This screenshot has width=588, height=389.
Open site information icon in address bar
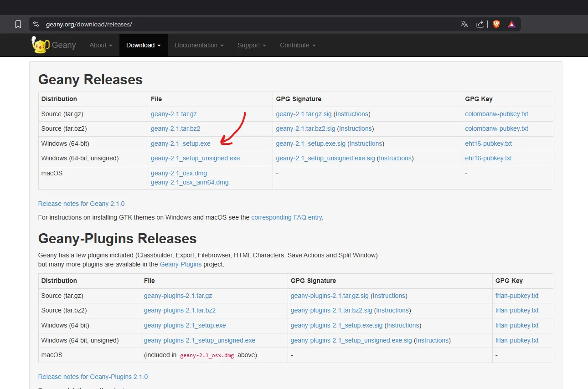click(x=36, y=24)
